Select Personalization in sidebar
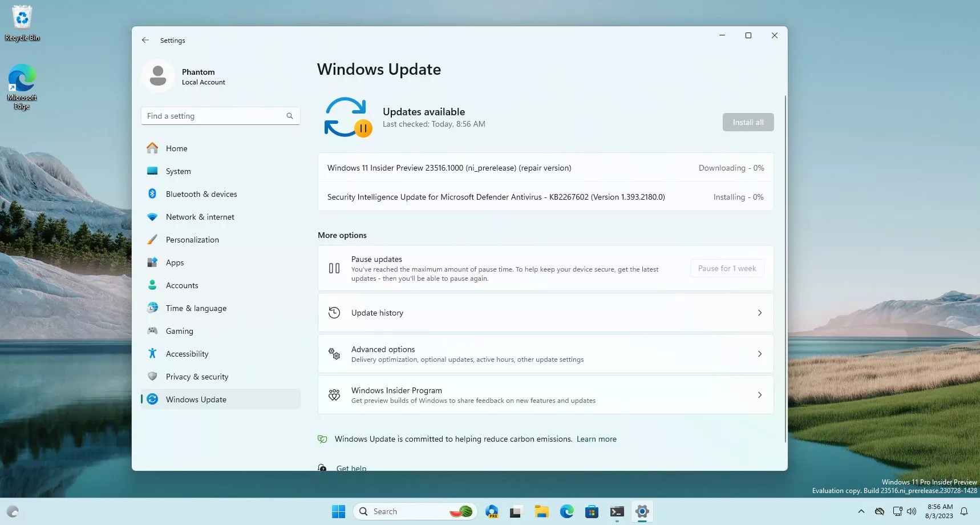980x525 pixels. click(220, 240)
